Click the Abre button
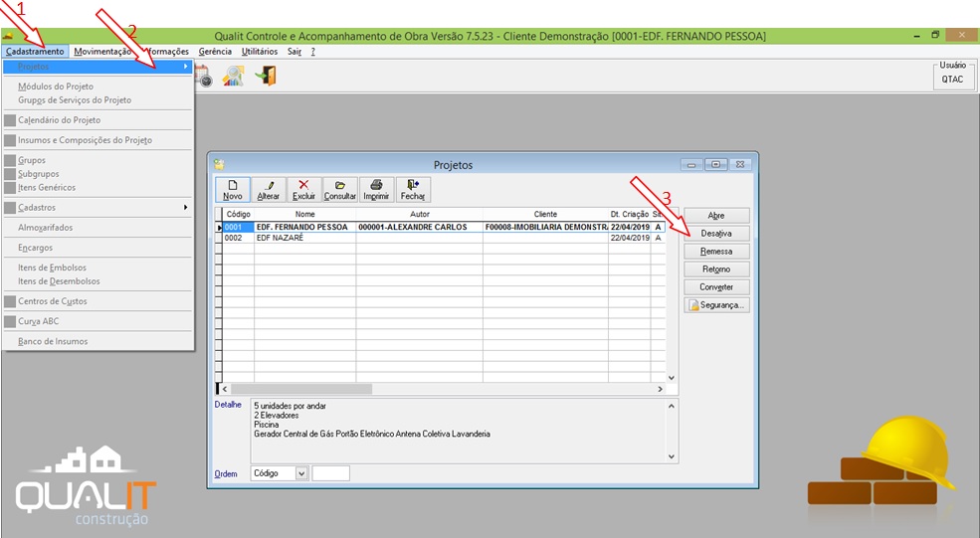 click(x=716, y=216)
